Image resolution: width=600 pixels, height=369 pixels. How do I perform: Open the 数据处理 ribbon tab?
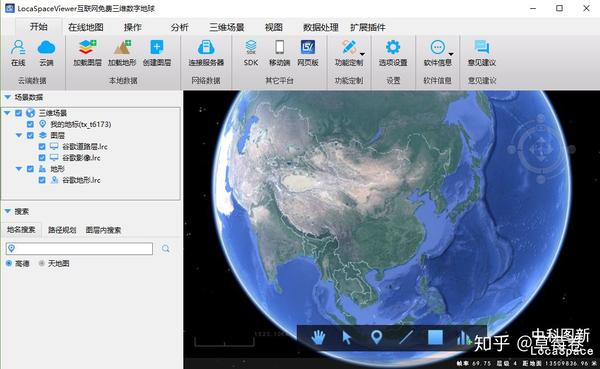321,27
